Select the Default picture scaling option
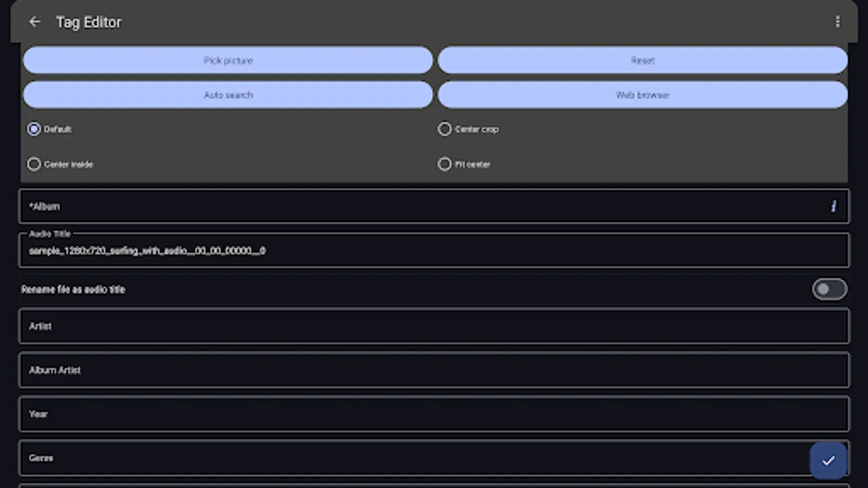Image resolution: width=868 pixels, height=488 pixels. (34, 129)
